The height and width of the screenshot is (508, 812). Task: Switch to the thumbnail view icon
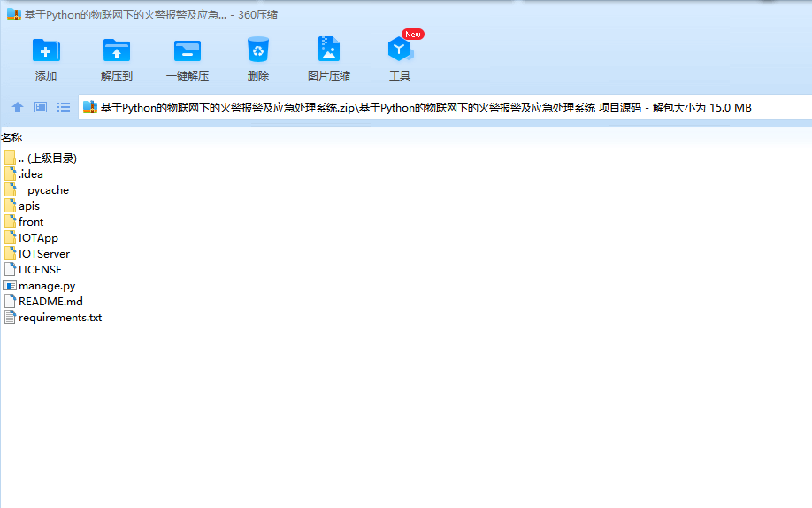coord(41,107)
